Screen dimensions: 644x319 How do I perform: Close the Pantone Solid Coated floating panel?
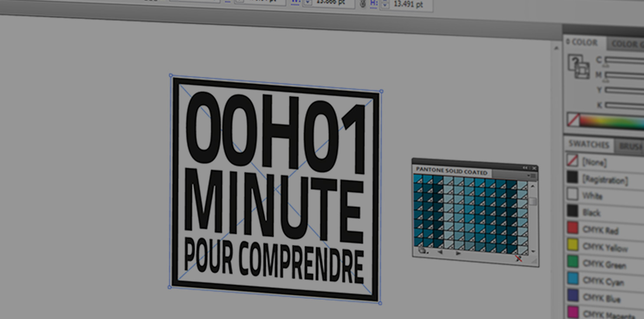534,168
